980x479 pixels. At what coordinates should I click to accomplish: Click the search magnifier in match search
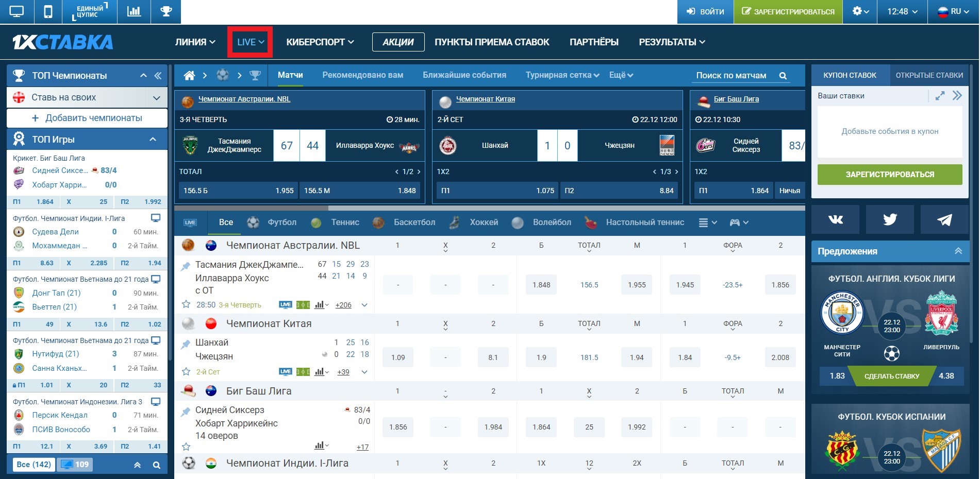pyautogui.click(x=783, y=76)
